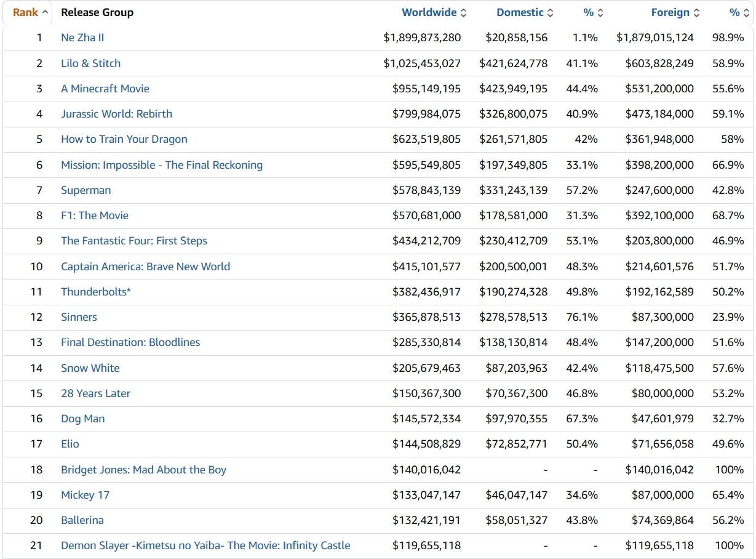756x559 pixels.
Task: Select domestic gross $423,949,195
Action: click(x=514, y=89)
